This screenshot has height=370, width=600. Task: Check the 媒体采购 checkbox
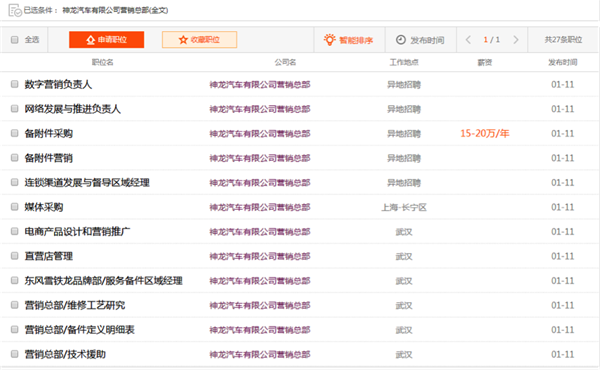pos(15,207)
